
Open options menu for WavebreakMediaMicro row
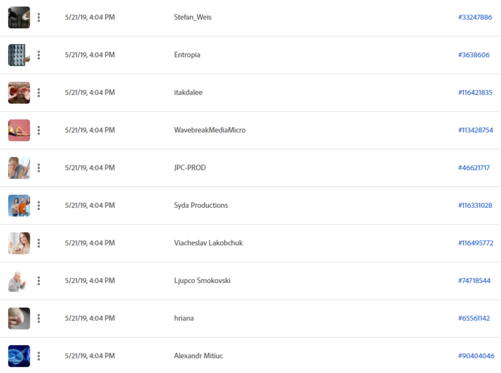[39, 130]
